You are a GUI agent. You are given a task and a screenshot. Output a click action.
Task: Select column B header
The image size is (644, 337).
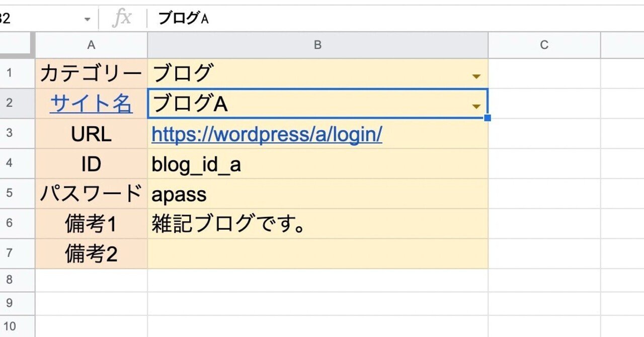click(317, 45)
